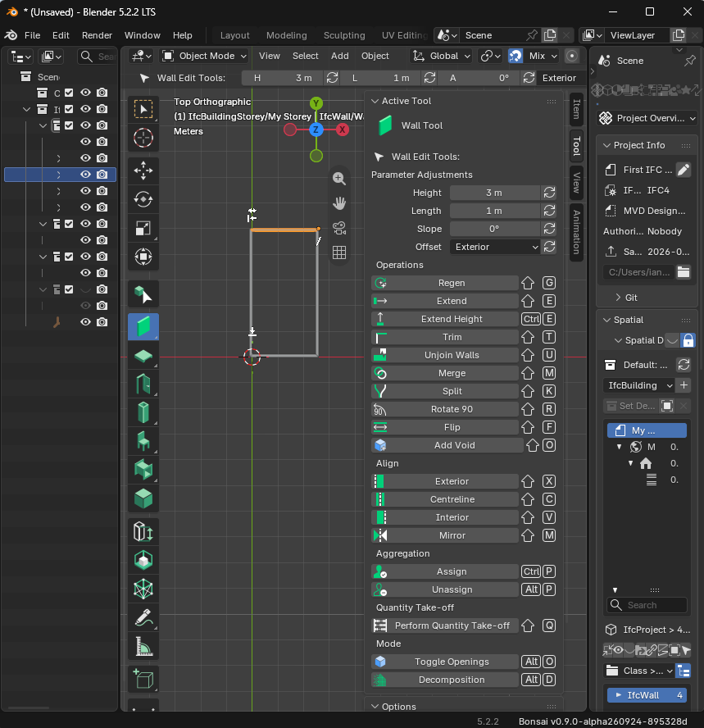Click the viewport pan hand icon

pyautogui.click(x=339, y=202)
